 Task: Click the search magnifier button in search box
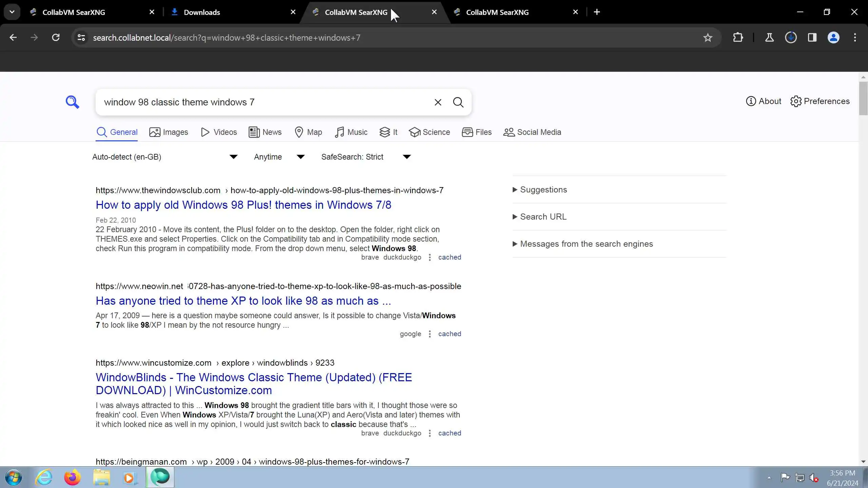[x=458, y=102]
